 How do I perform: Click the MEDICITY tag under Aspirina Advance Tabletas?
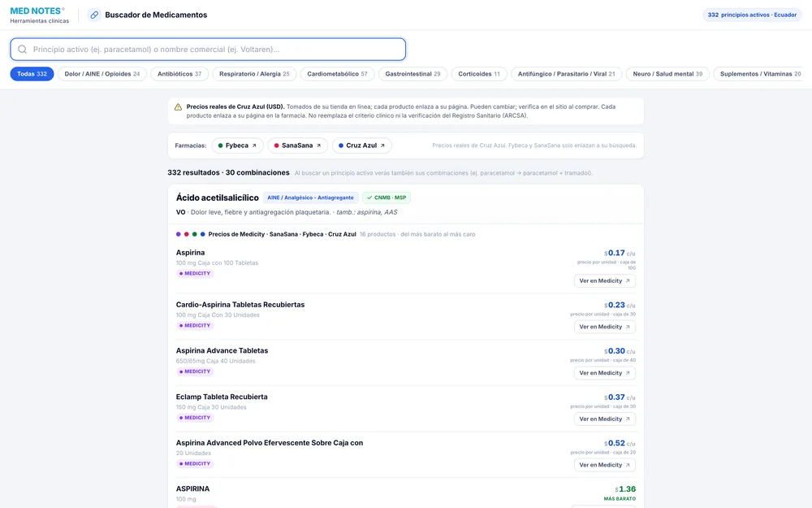(x=195, y=371)
